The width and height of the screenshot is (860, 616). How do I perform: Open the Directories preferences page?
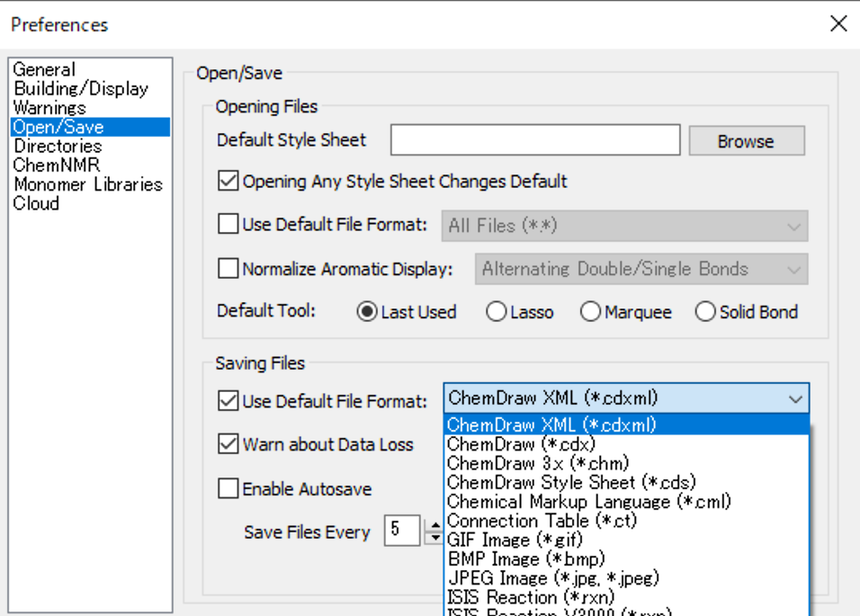58,145
